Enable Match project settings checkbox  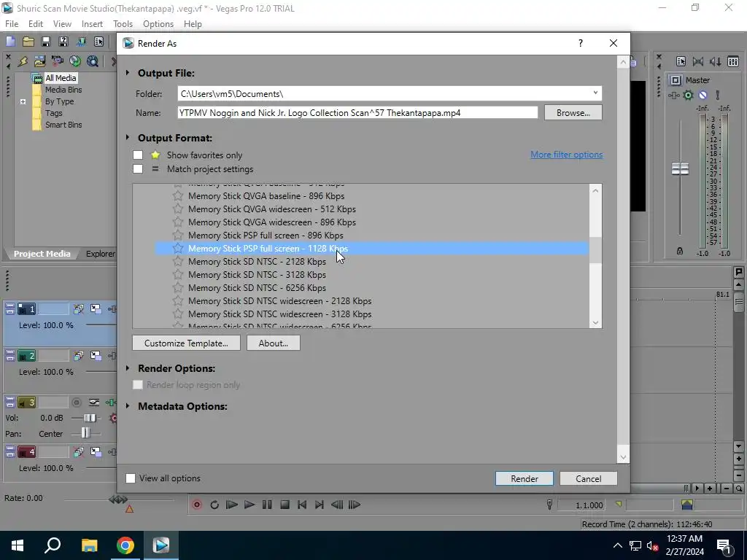click(x=138, y=169)
